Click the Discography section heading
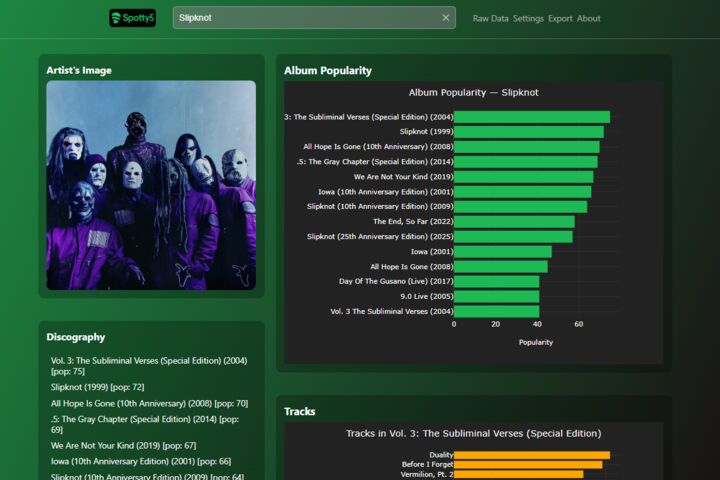720x480 pixels. [x=76, y=337]
